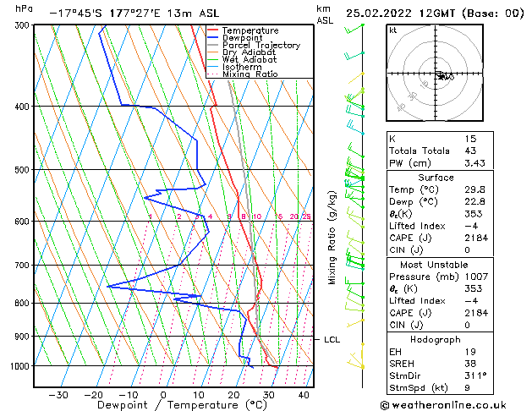
Task: Click the 20 temperature axis tick label
Action: 233,395
